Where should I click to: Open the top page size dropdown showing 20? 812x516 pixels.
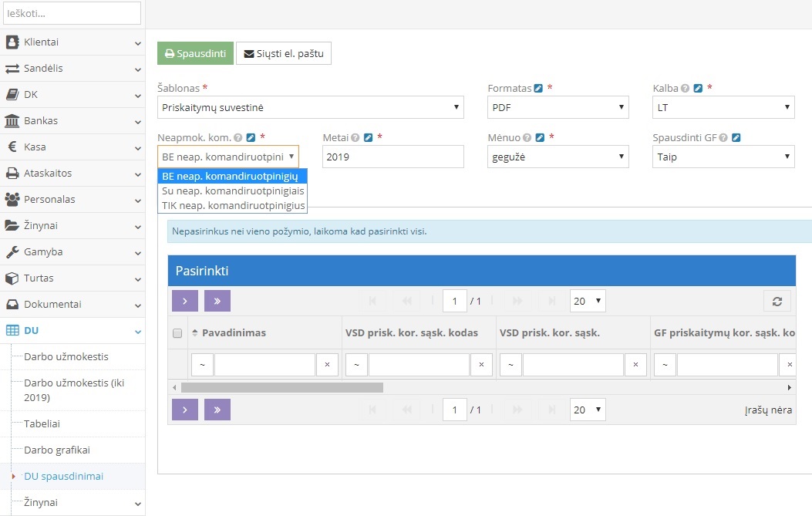pos(588,301)
